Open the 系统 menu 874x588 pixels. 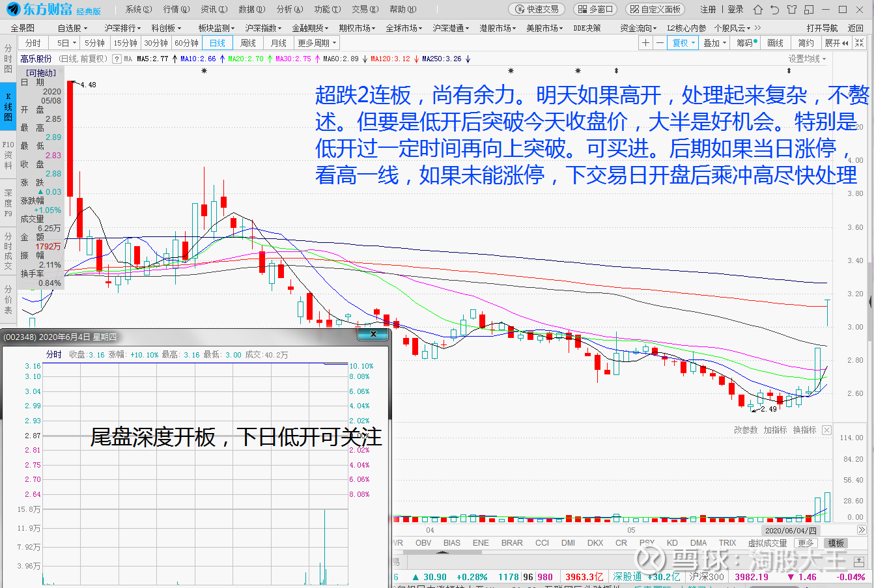click(139, 9)
